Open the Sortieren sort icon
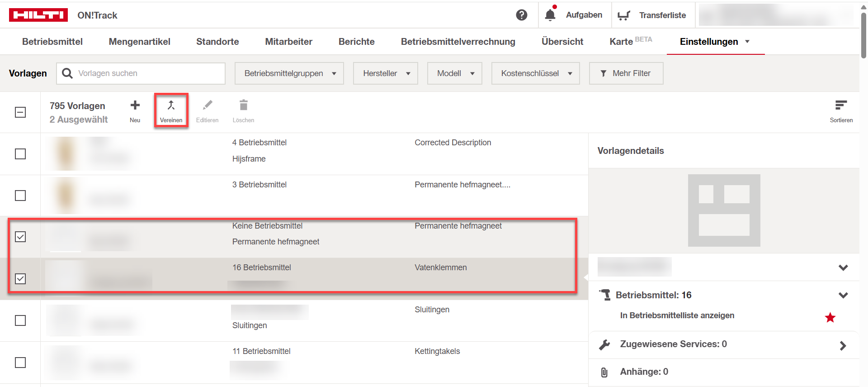868x387 pixels. click(841, 106)
